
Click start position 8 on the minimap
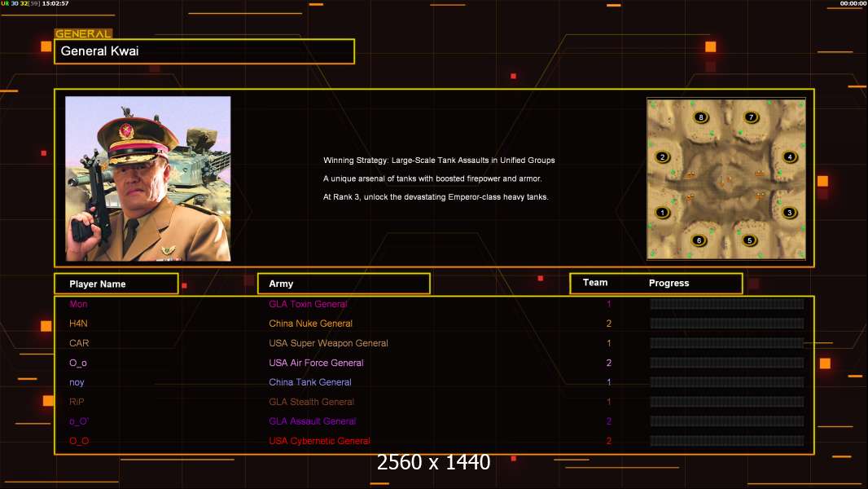[x=701, y=117]
